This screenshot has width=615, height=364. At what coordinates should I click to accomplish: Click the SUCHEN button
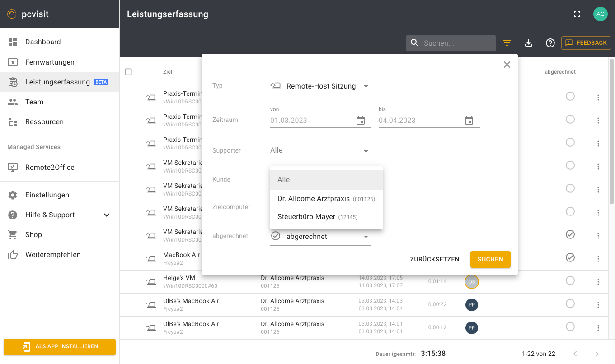click(x=490, y=259)
